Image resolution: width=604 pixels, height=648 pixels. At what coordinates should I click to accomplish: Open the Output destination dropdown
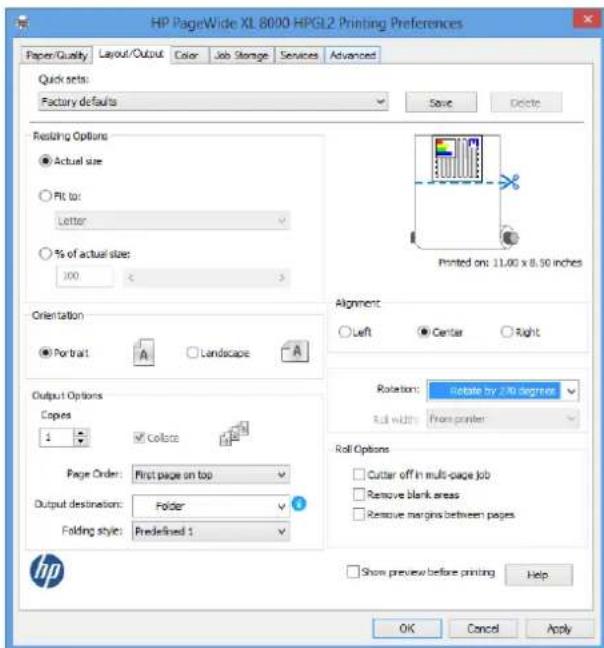pyautogui.click(x=211, y=506)
